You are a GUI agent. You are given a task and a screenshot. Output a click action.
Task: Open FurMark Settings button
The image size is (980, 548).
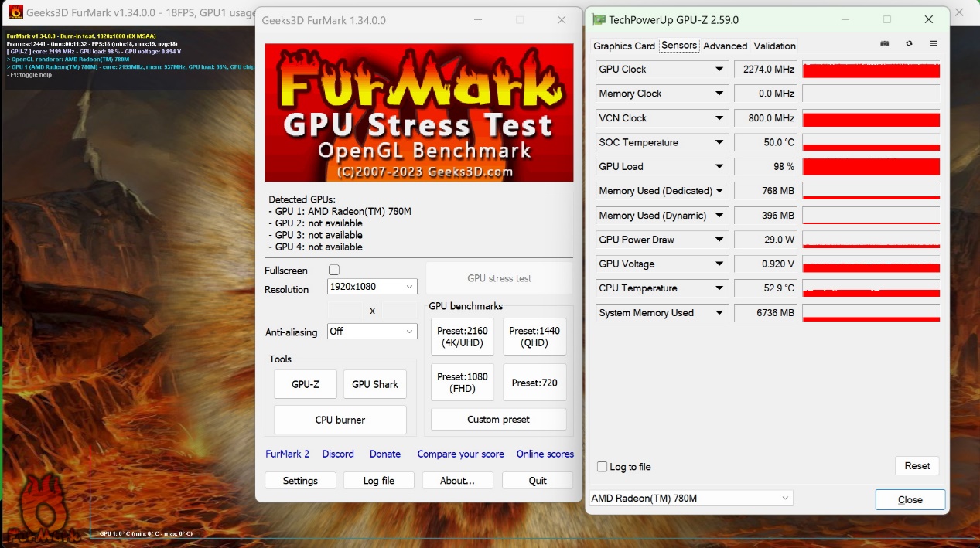pos(300,481)
